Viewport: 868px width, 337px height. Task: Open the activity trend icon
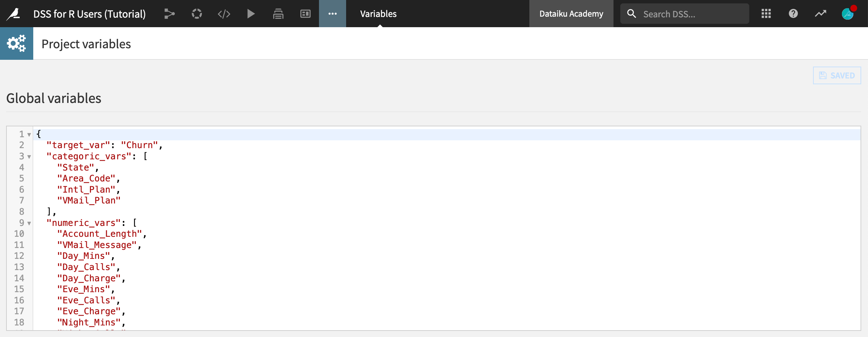(x=820, y=14)
